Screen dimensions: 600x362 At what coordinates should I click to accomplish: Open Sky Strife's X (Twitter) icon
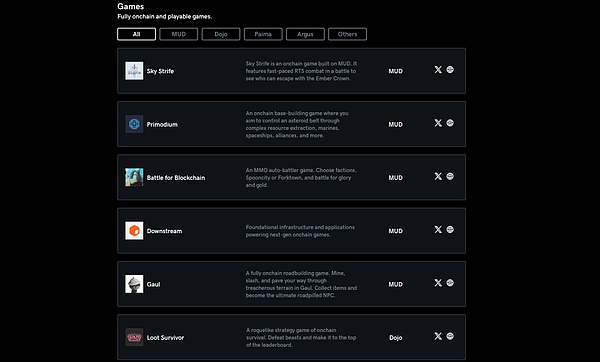pyautogui.click(x=438, y=70)
